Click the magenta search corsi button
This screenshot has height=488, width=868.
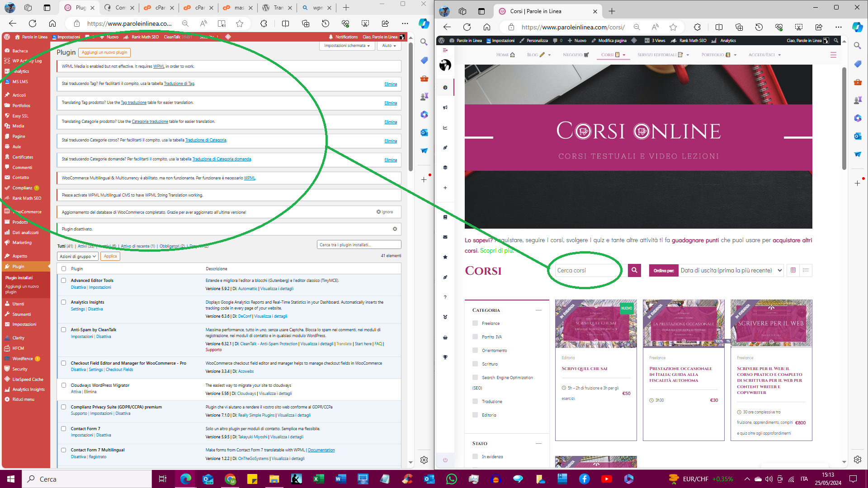tap(634, 270)
